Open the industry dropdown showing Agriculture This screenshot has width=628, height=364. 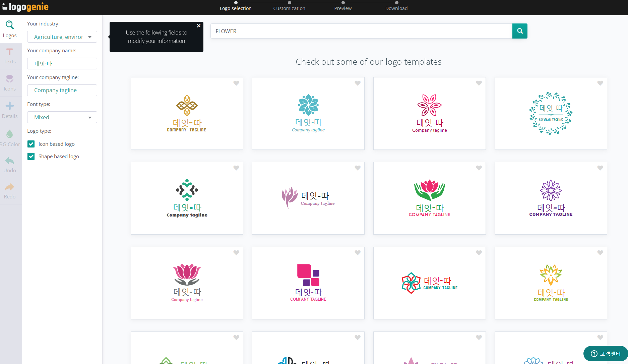(x=62, y=37)
